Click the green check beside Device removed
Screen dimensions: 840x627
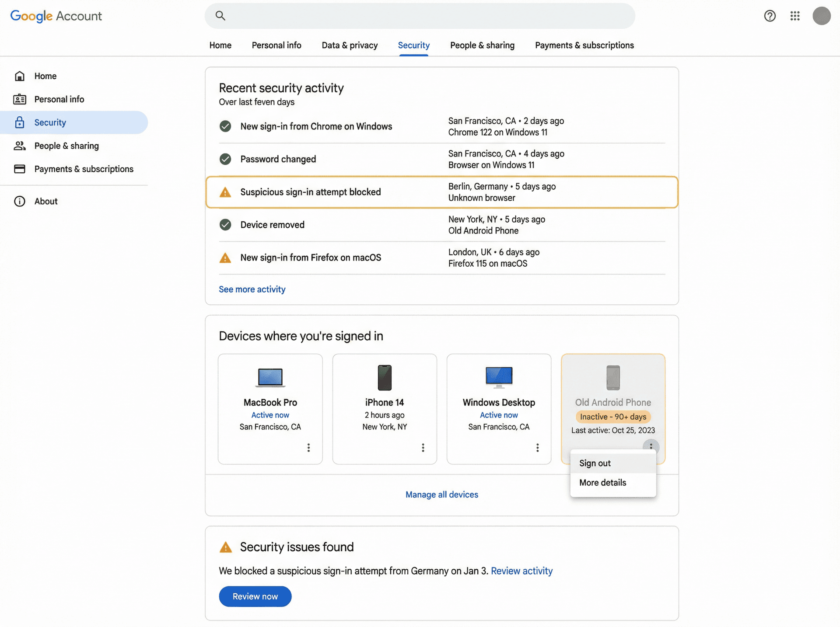[x=225, y=225]
